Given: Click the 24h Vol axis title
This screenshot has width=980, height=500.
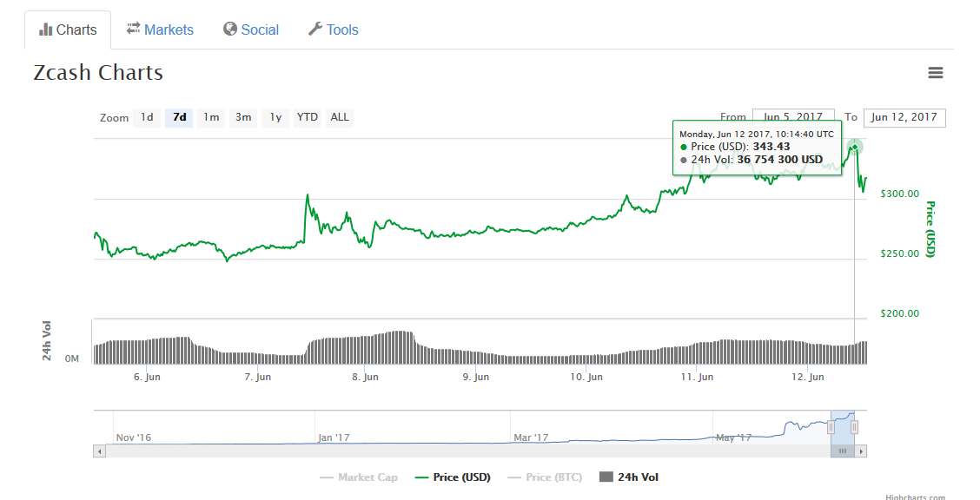Looking at the screenshot, I should pyautogui.click(x=47, y=340).
